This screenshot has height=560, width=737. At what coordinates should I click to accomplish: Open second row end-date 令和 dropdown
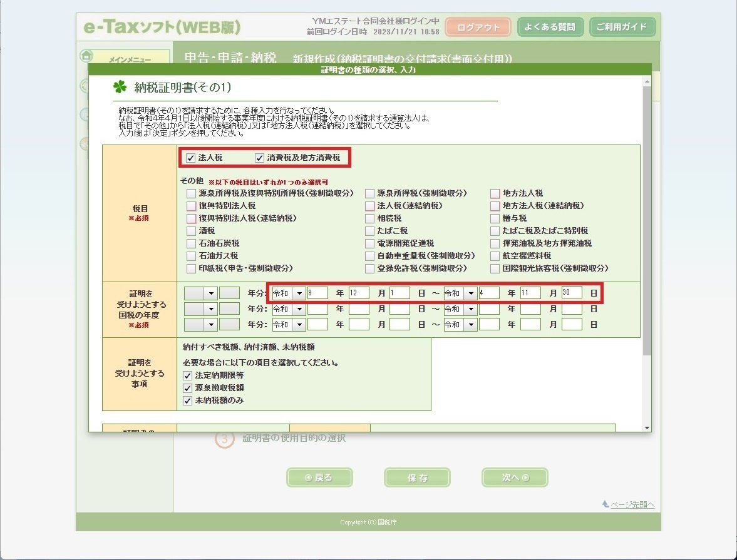461,309
